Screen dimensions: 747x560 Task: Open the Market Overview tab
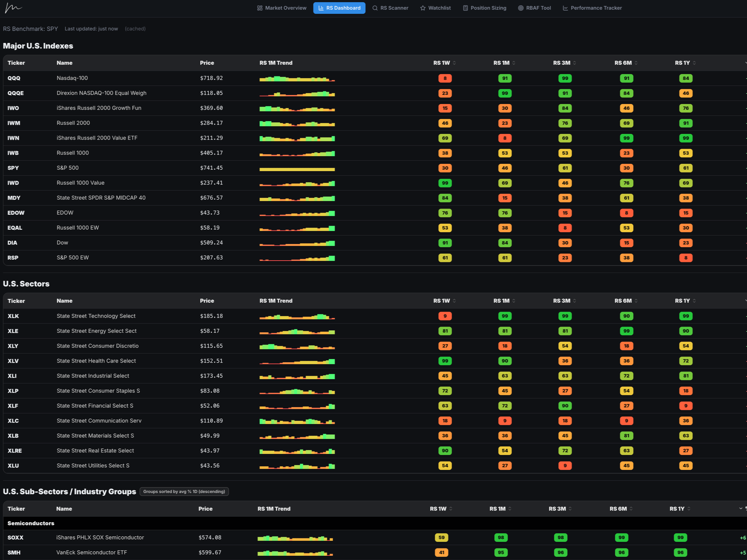282,8
